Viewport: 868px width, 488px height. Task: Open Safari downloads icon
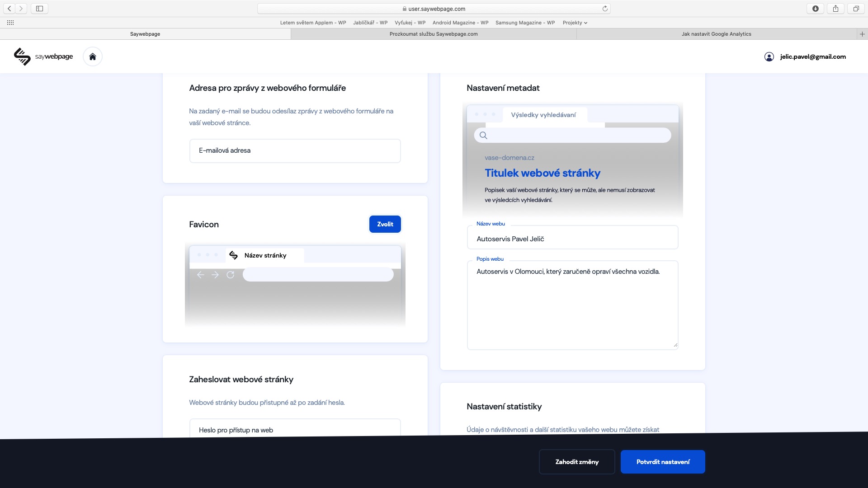pos(816,9)
